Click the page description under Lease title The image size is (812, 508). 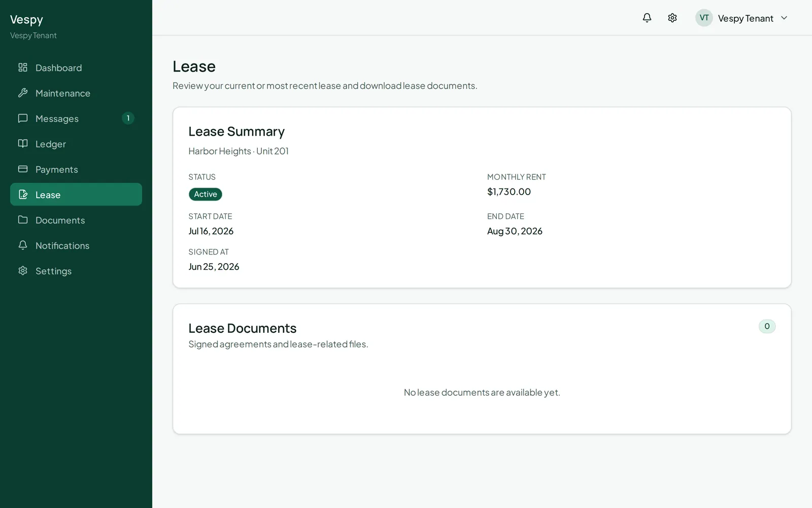(x=325, y=85)
